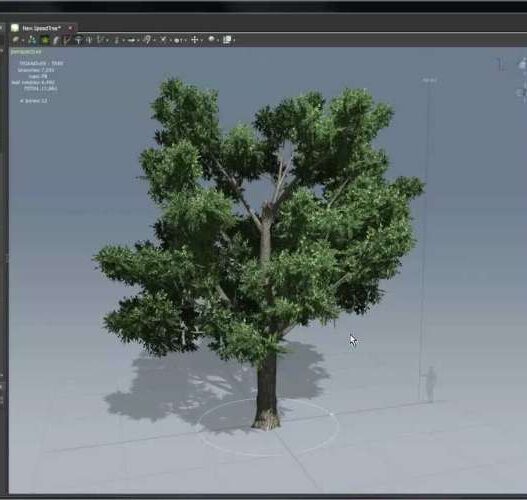Click the overlapping squares icon at toolbar end
The width and height of the screenshot is (527, 500).
coord(227,40)
